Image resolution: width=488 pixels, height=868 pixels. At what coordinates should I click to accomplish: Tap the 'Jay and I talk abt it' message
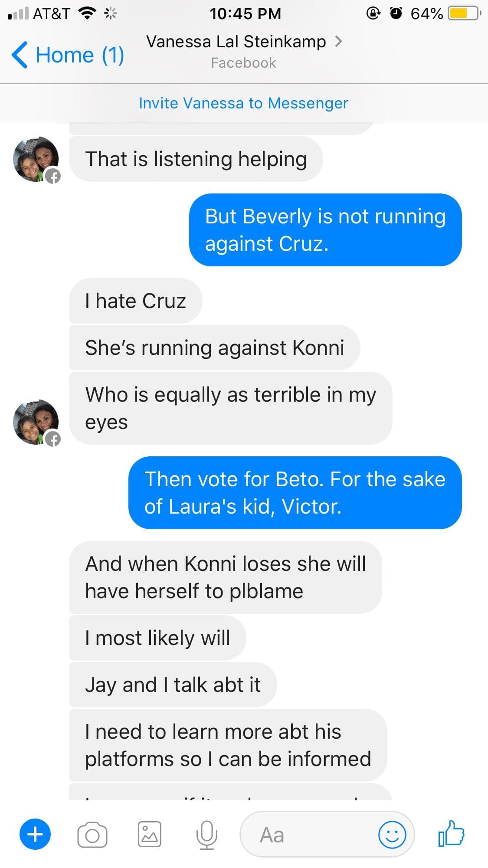173,685
